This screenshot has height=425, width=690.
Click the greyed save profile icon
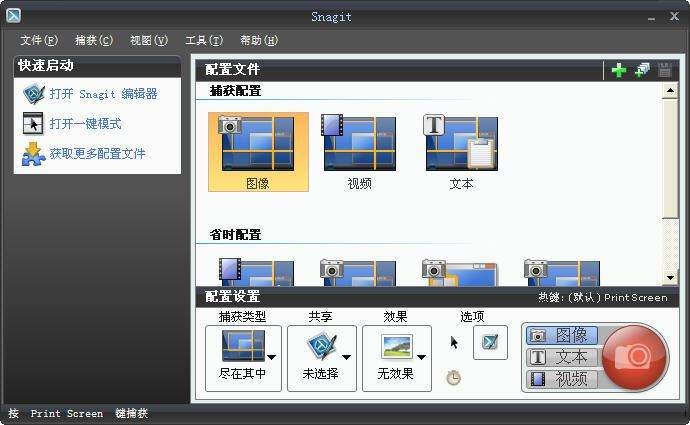pos(665,70)
